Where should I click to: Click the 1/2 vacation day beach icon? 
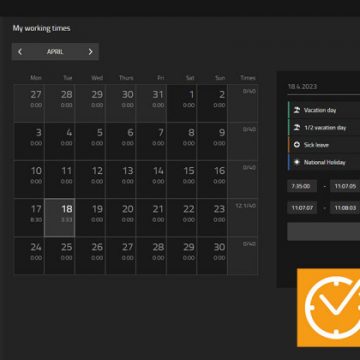(297, 127)
